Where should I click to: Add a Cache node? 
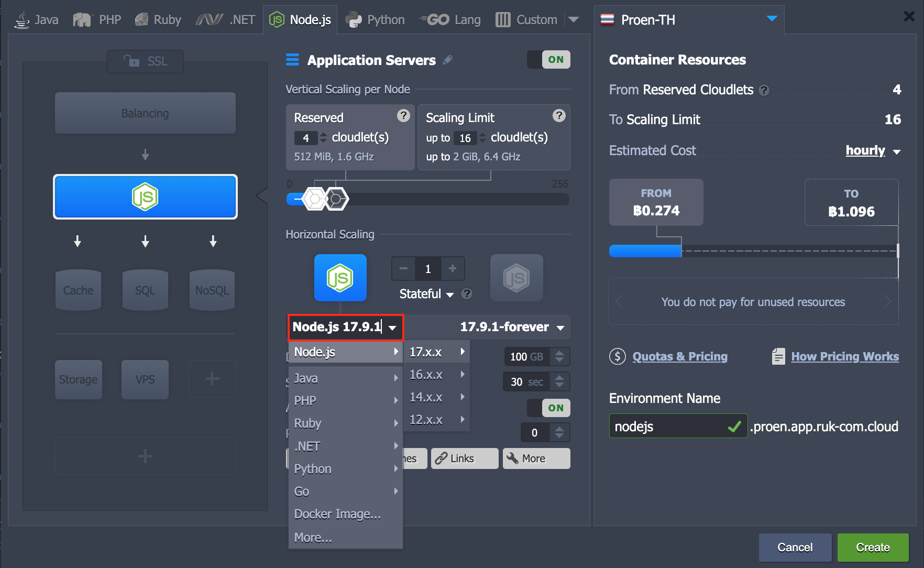click(x=78, y=290)
